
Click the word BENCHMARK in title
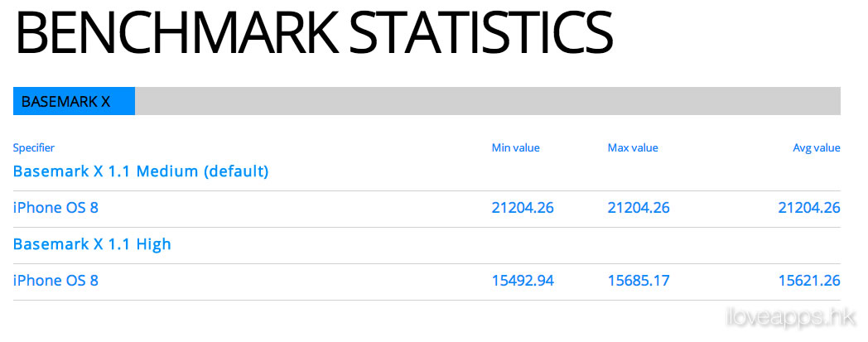click(177, 31)
